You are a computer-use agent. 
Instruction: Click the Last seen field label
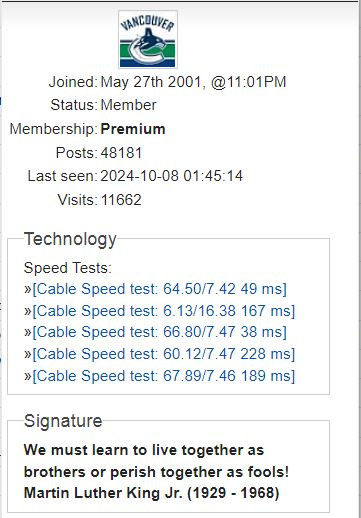(x=62, y=176)
